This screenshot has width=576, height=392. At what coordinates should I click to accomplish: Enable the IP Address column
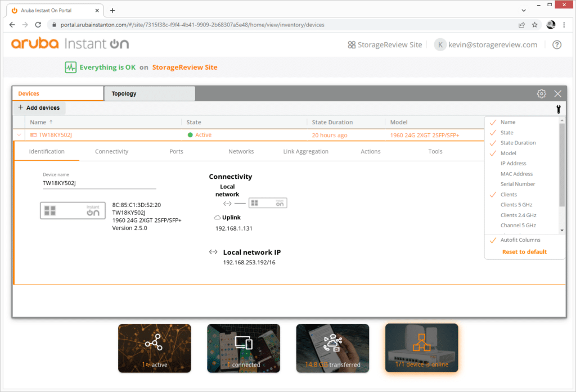pos(513,164)
